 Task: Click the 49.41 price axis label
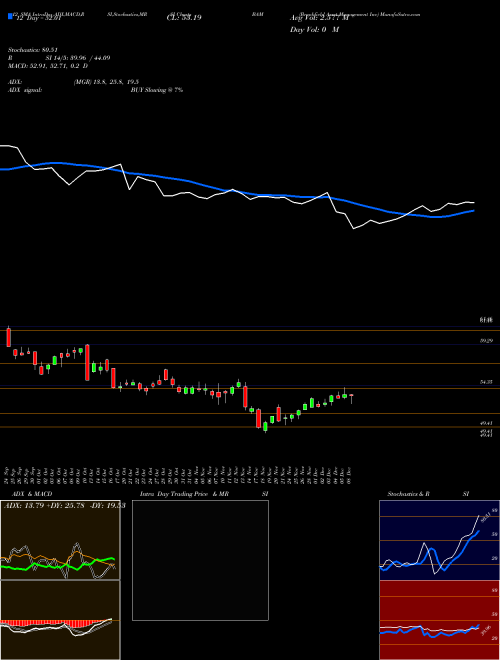[x=486, y=423]
